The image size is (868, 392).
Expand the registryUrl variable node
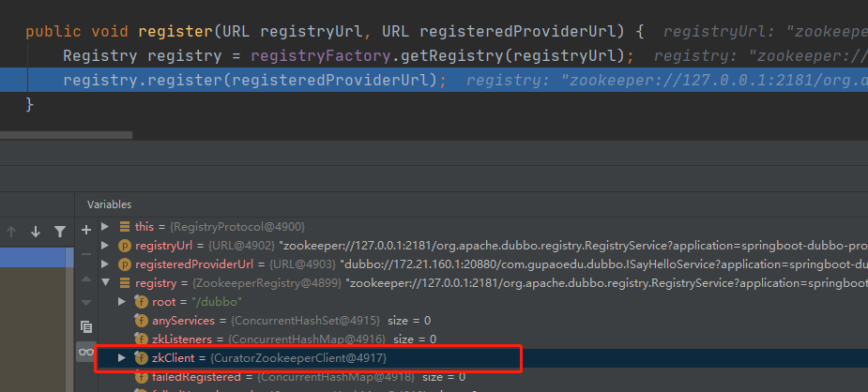[x=105, y=246]
